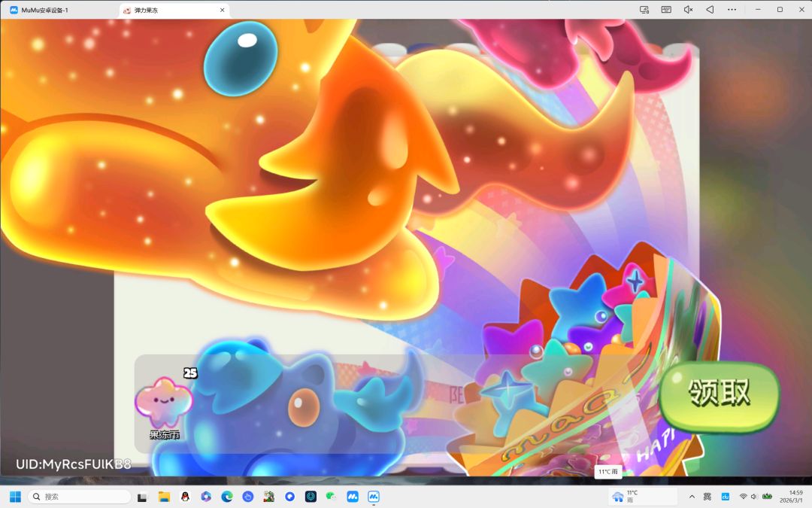Expand the hidden system tray icons chevron

point(692,497)
